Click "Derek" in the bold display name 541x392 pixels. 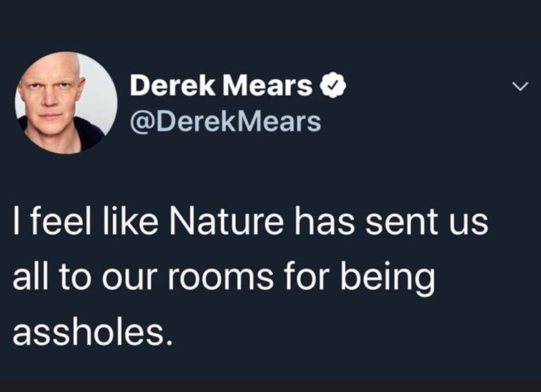point(172,85)
